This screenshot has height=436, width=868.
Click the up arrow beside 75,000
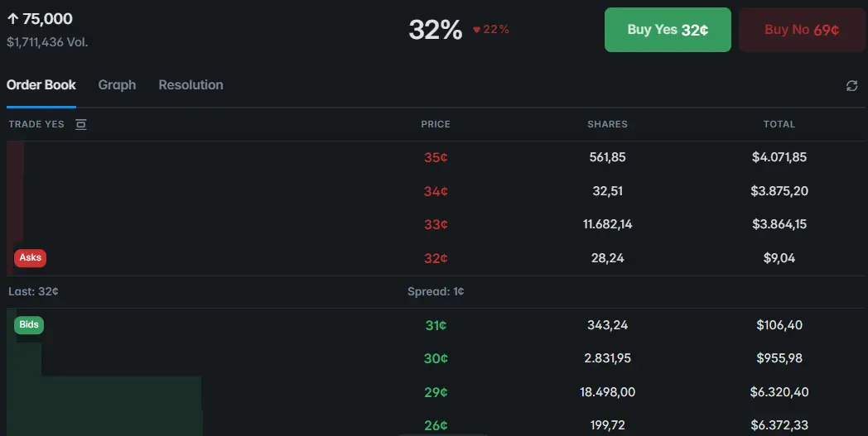click(x=12, y=19)
